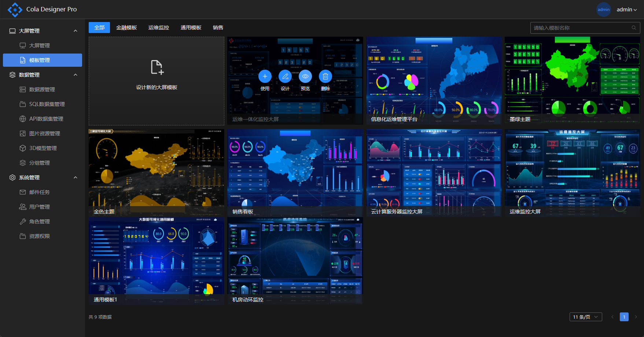Click the plus 使用 icon on hovered template
The width and height of the screenshot is (644, 337).
[265, 76]
